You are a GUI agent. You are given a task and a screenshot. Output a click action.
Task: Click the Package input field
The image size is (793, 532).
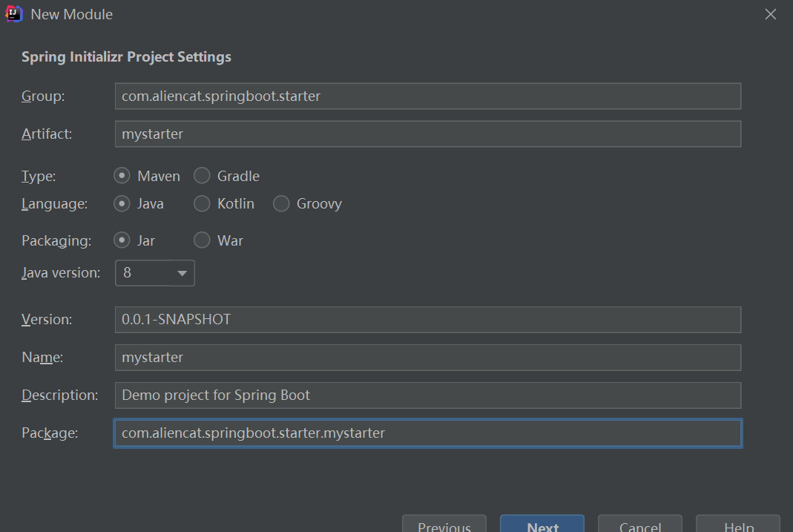pos(428,433)
